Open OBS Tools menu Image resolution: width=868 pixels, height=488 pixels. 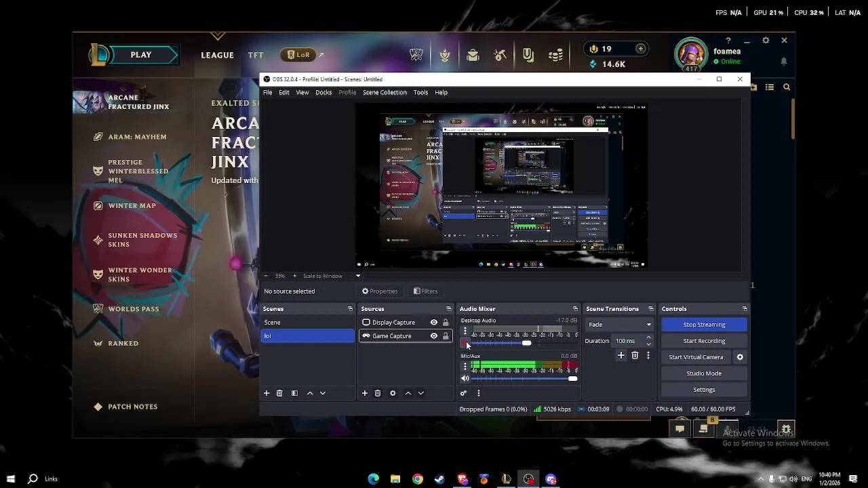click(420, 92)
